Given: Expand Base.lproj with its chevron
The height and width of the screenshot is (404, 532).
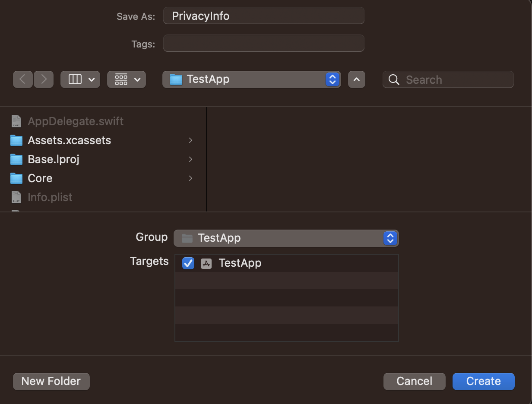Looking at the screenshot, I should pyautogui.click(x=190, y=159).
